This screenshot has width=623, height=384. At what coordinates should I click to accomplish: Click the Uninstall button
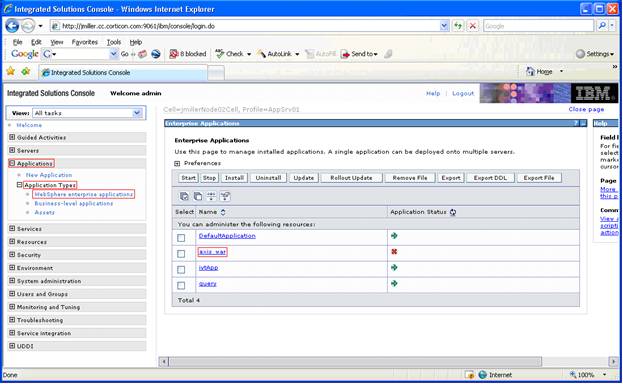tap(268, 178)
